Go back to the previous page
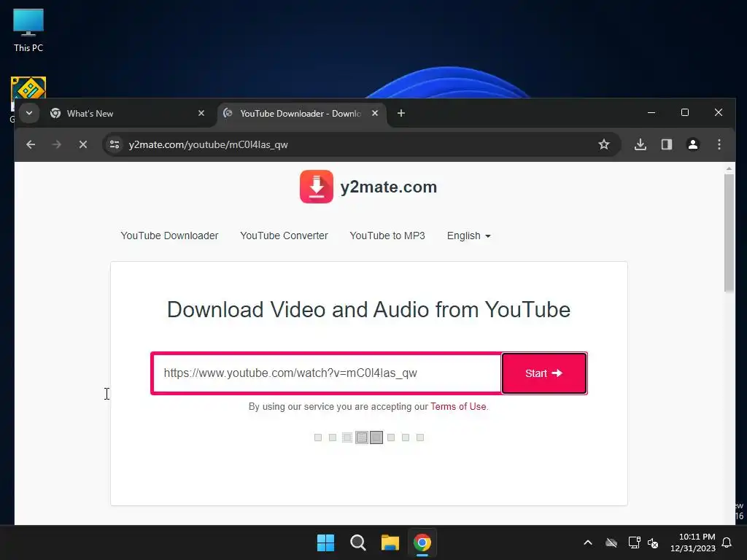Screen dimensions: 747x560 [31, 144]
